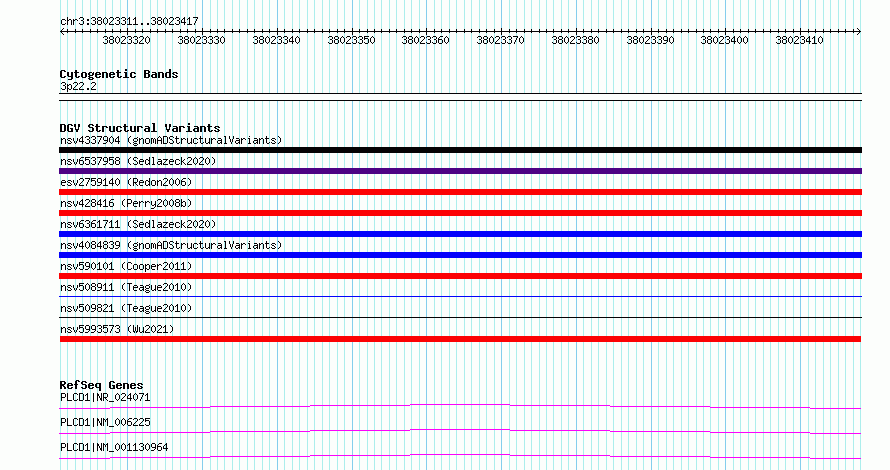Click the thin blue nsv508911 variant line

click(x=460, y=296)
